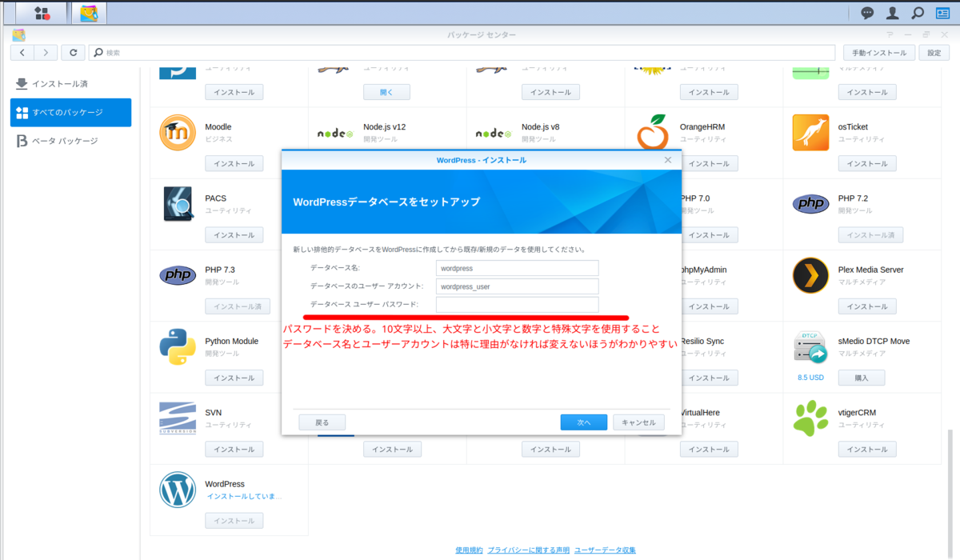Click the database user password field

(517, 305)
